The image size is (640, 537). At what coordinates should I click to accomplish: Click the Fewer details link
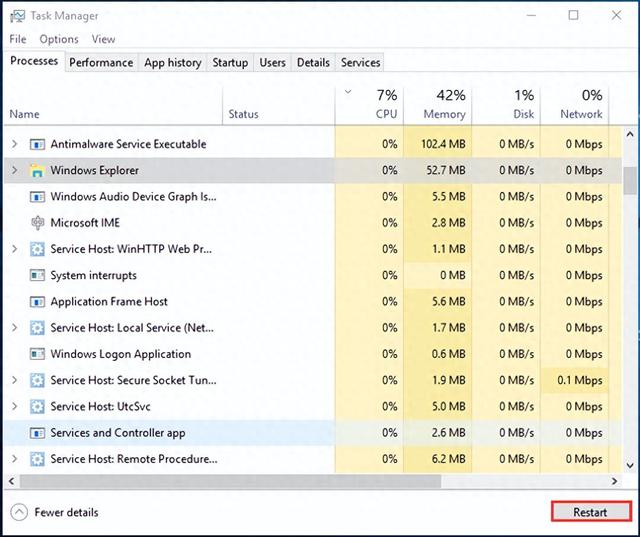[66, 512]
